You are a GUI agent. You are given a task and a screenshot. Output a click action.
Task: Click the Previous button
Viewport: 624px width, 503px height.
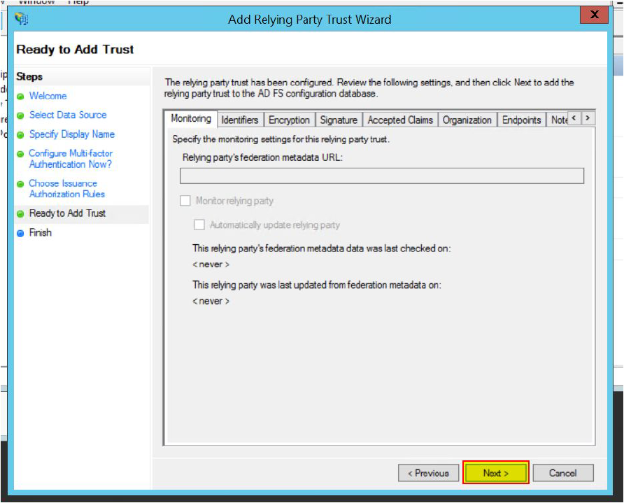(x=426, y=472)
